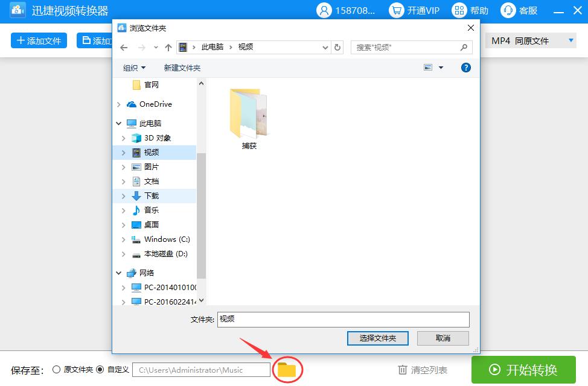Open more view options dropdown arrow
Viewport: 588px width, 386px height.
click(441, 68)
